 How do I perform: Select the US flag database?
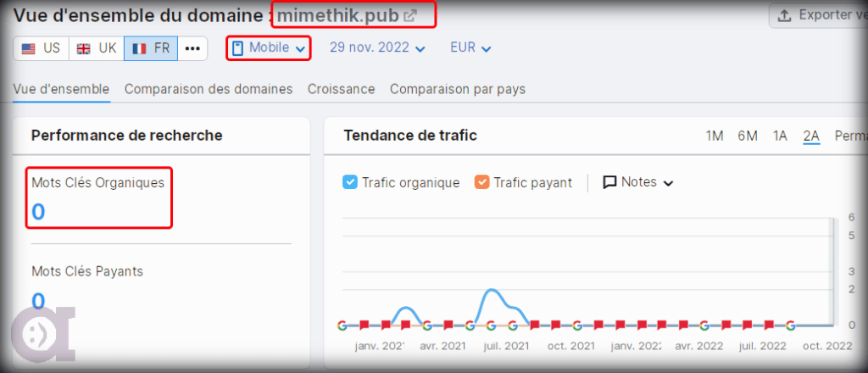click(41, 48)
